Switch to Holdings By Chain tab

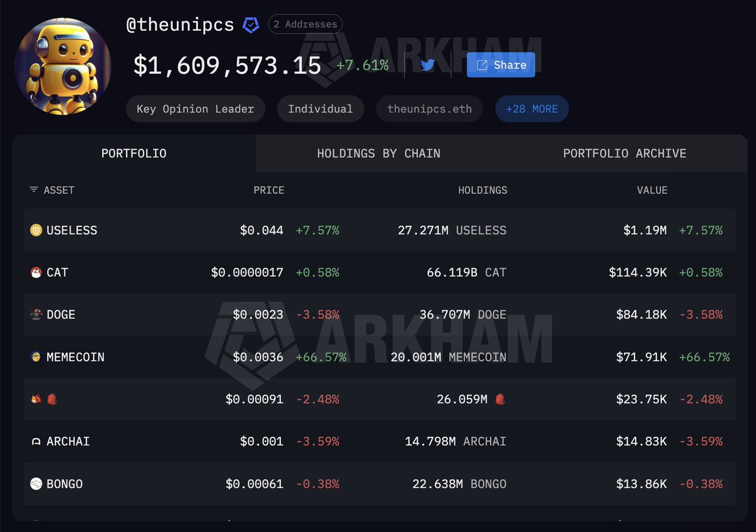[379, 154]
